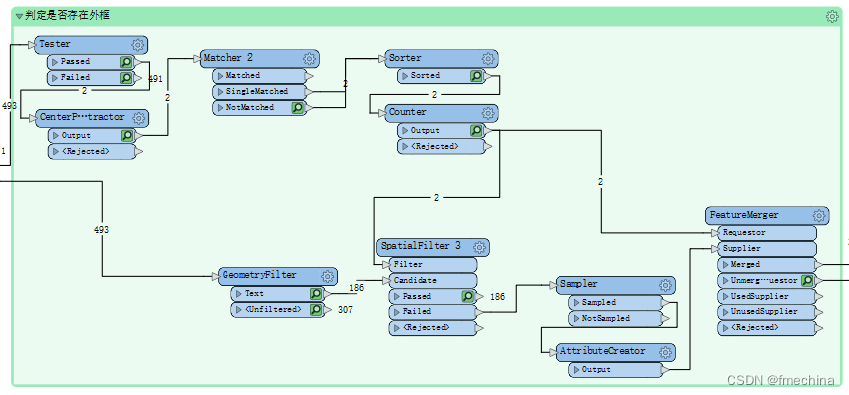Select the CenterP…tractor transformer title
849x395 pixels.
[82, 117]
